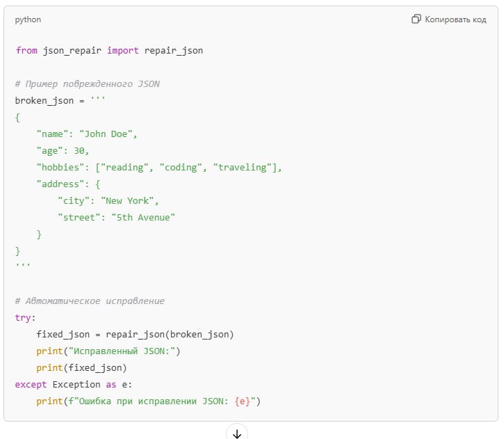Click the "except" keyword
The width and height of the screenshot is (504, 439).
[x=31, y=385]
